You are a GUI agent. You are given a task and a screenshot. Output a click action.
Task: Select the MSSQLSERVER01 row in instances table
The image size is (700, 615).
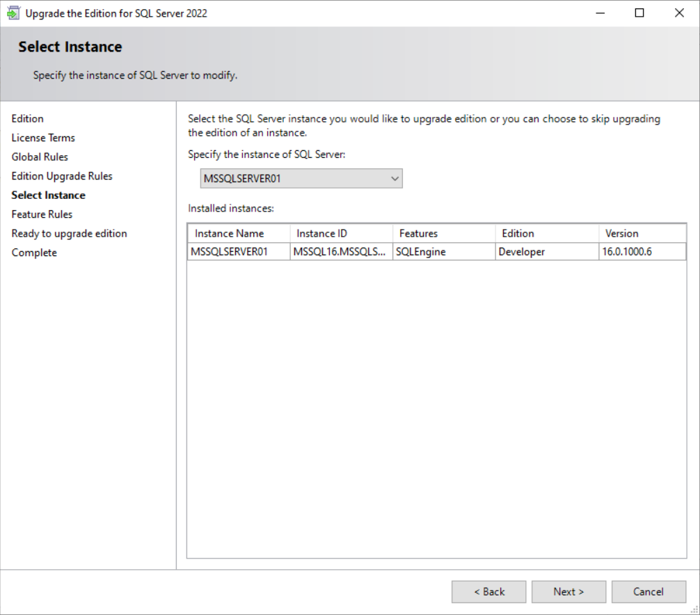click(436, 252)
